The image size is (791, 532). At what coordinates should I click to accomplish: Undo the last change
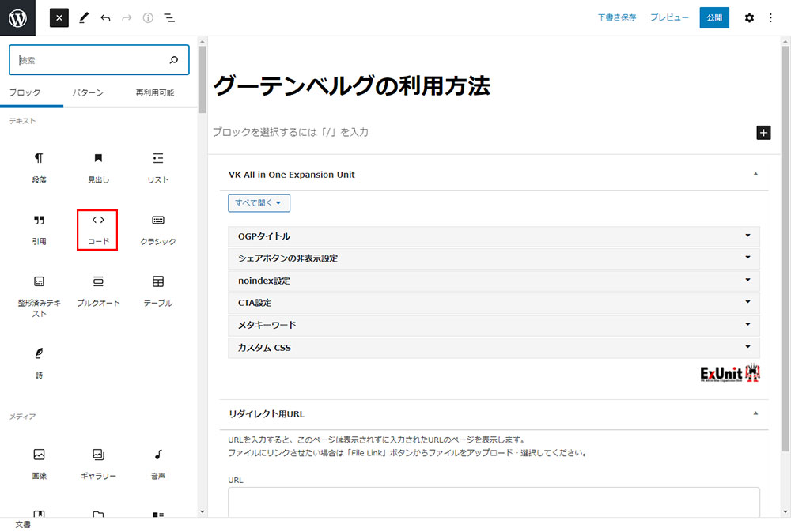coord(105,17)
